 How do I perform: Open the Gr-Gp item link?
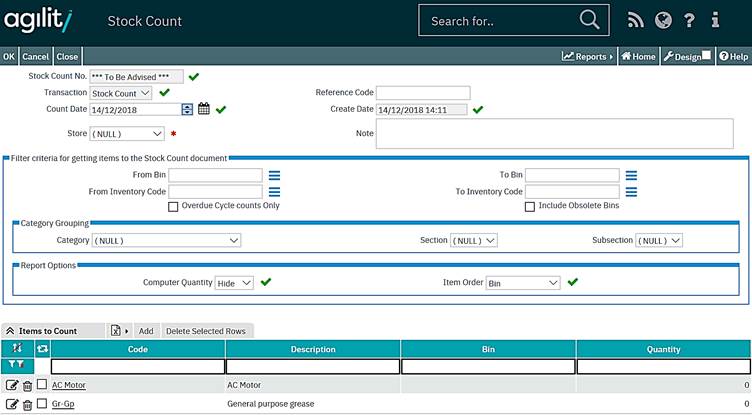(x=63, y=404)
